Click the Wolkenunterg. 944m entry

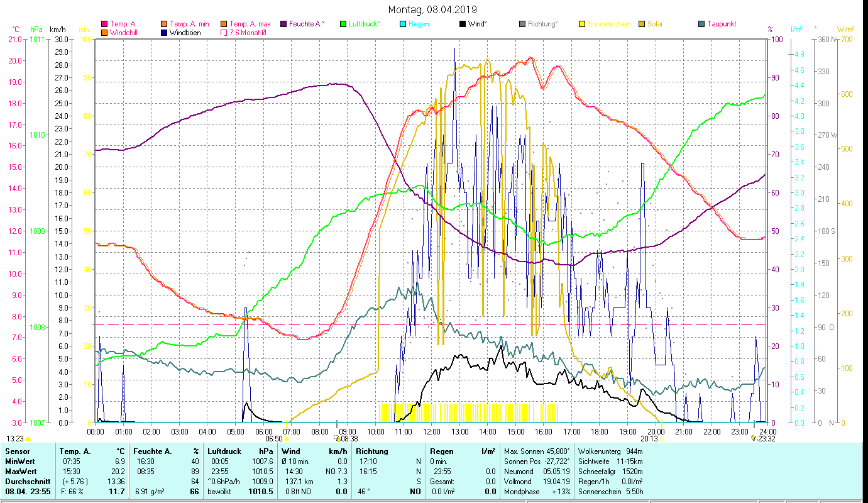click(x=610, y=451)
